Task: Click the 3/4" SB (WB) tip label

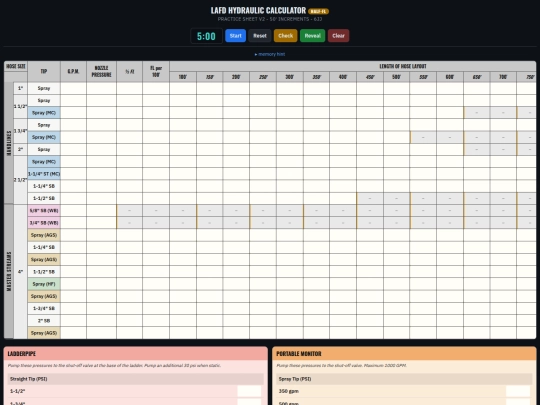Action: pyautogui.click(x=44, y=223)
